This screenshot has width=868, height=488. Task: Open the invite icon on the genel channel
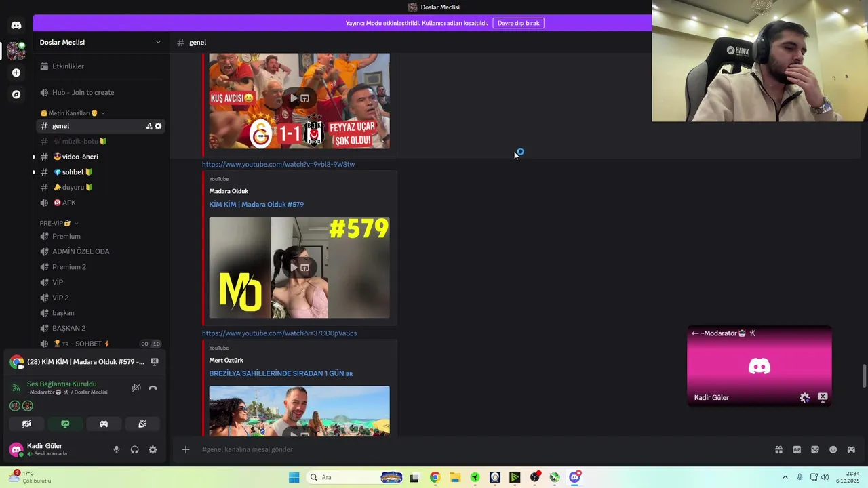(149, 126)
